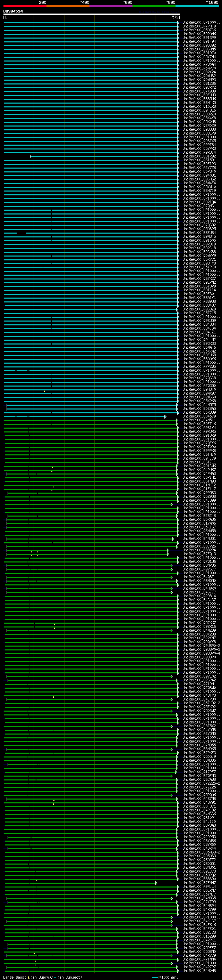Click hit label UniRef100_Q2R029

pyautogui.click(x=199, y=125)
